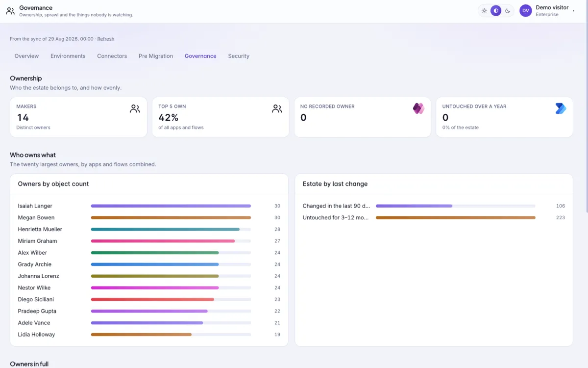
Task: Switch to light theme sun icon
Action: [x=484, y=11]
